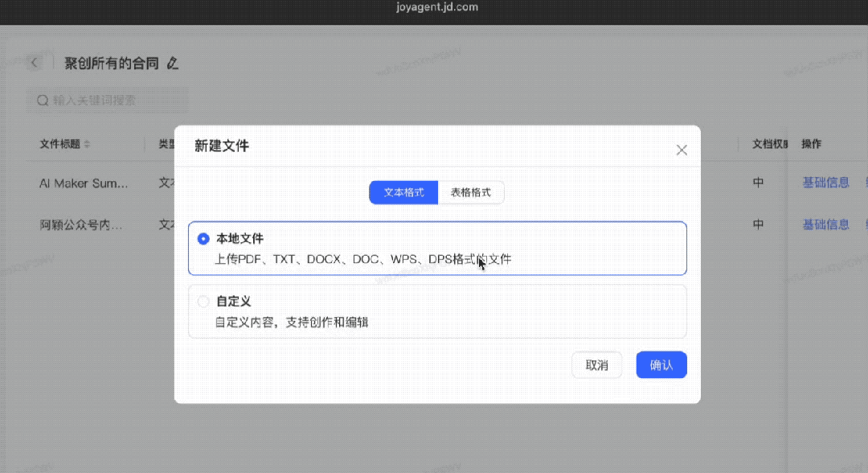The height and width of the screenshot is (473, 868).
Task: Focus the 输入关键词搜索 search field
Action: pos(113,101)
